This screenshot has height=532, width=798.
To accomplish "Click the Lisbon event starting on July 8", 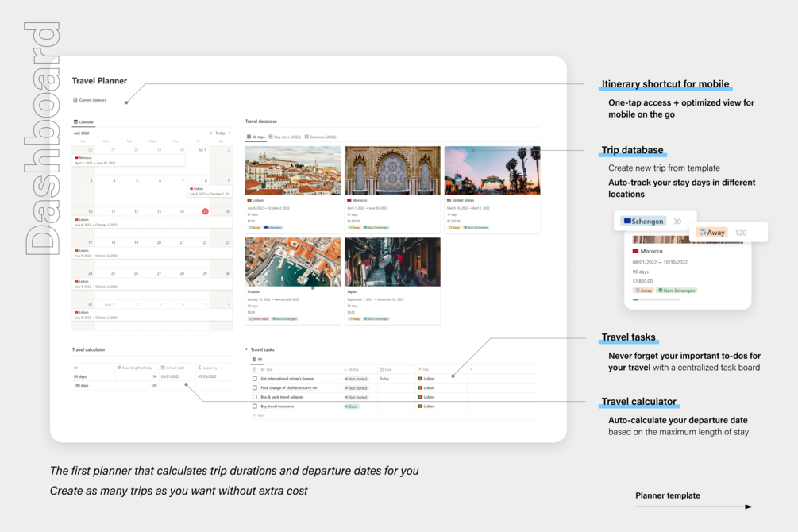I will [210, 191].
